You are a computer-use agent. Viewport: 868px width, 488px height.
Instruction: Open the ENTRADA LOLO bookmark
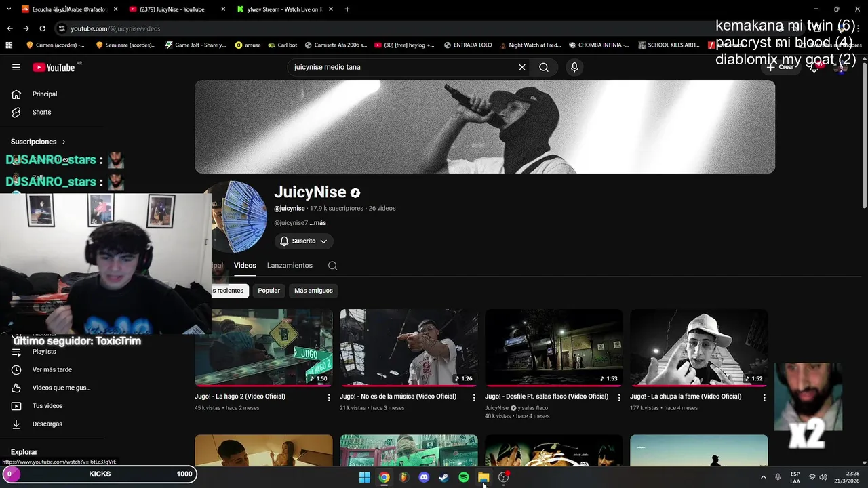468,45
